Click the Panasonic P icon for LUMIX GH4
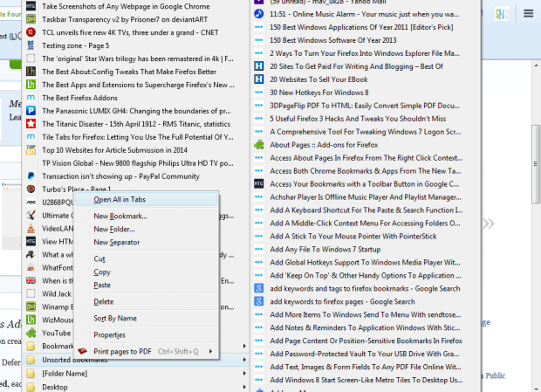 31,110
